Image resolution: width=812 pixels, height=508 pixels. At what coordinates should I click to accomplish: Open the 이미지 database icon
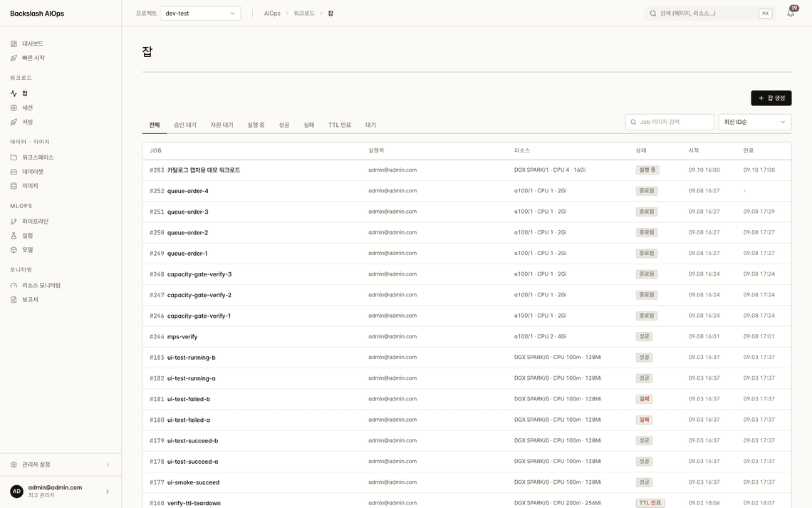click(x=14, y=186)
